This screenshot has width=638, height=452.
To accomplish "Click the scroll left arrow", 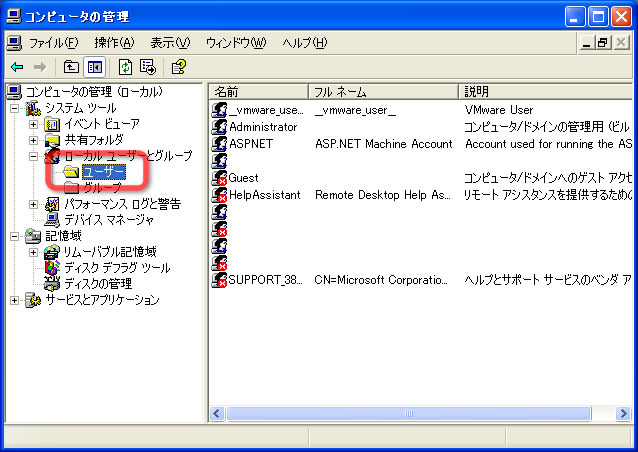I will 217,414.
